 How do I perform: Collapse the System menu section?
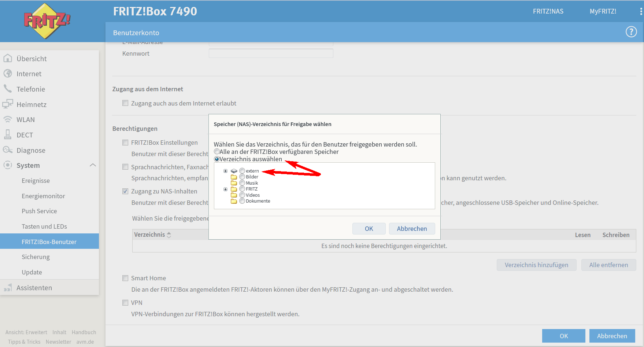click(93, 165)
